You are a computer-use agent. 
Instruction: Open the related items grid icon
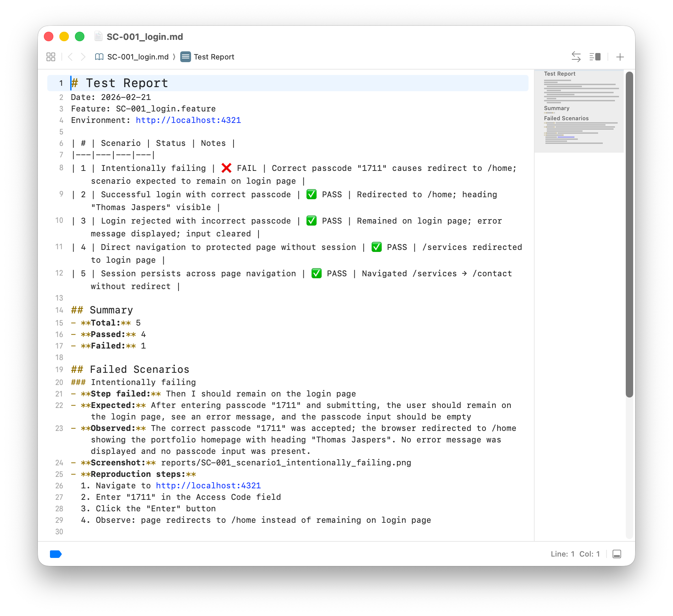(x=51, y=57)
